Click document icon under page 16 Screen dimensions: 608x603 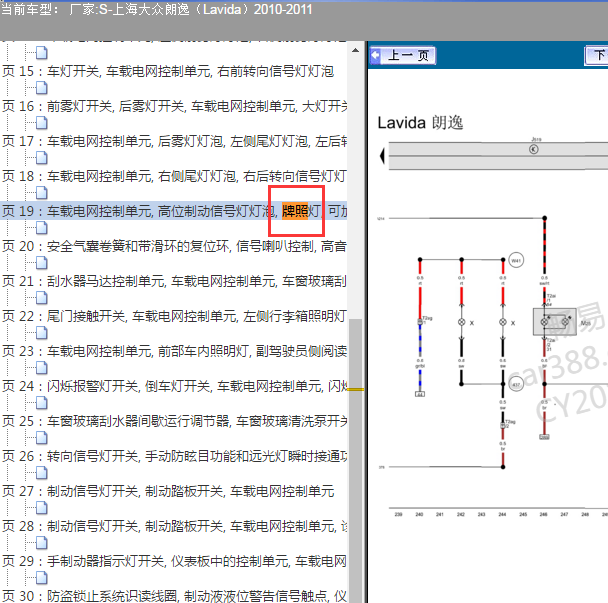(x=41, y=123)
